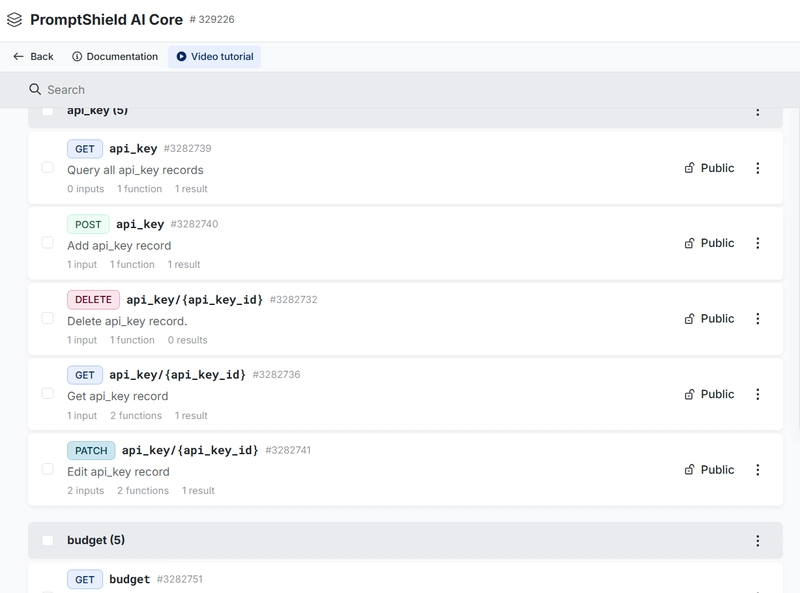This screenshot has height=593, width=800.
Task: Open the GET budget endpoint #3282751
Action: tap(129, 579)
